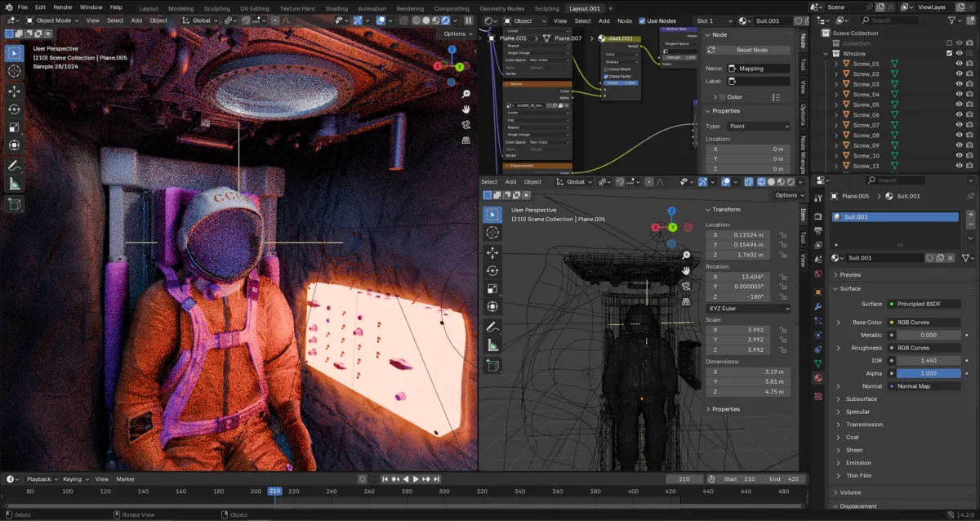
Task: Switch to the Shading workspace tab
Action: click(x=336, y=8)
